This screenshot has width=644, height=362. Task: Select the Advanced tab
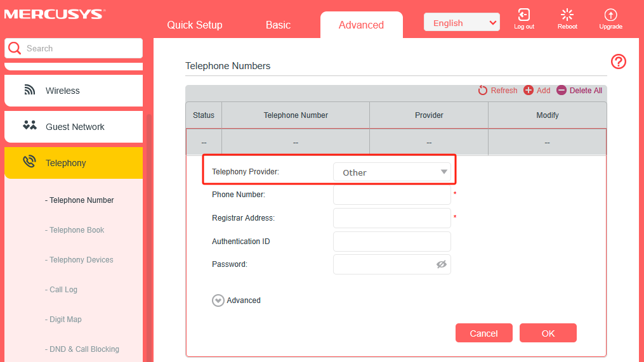tap(362, 25)
